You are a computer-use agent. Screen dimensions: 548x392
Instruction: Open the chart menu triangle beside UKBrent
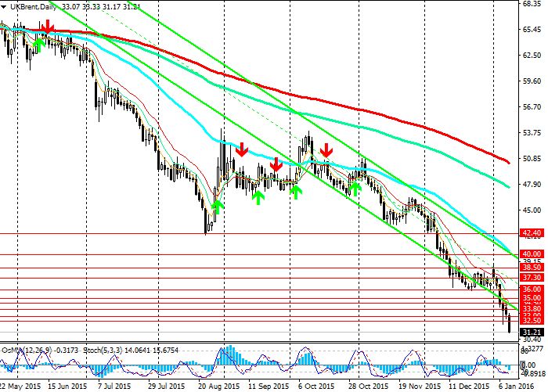[3, 6]
